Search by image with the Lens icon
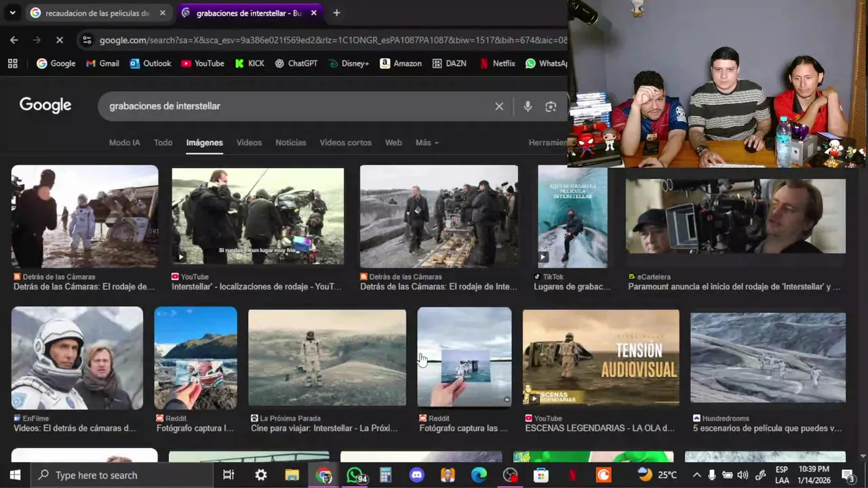 tap(551, 106)
